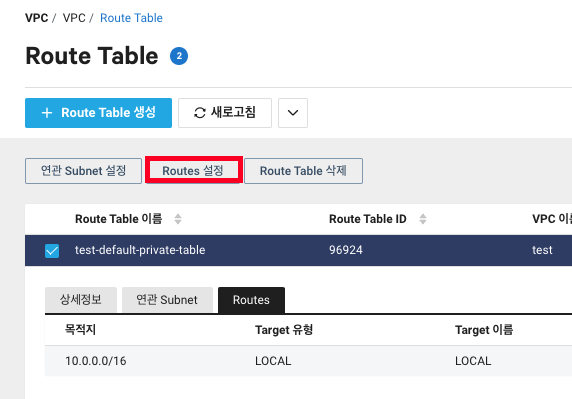Switch to the 상세정보 tab

(81, 300)
